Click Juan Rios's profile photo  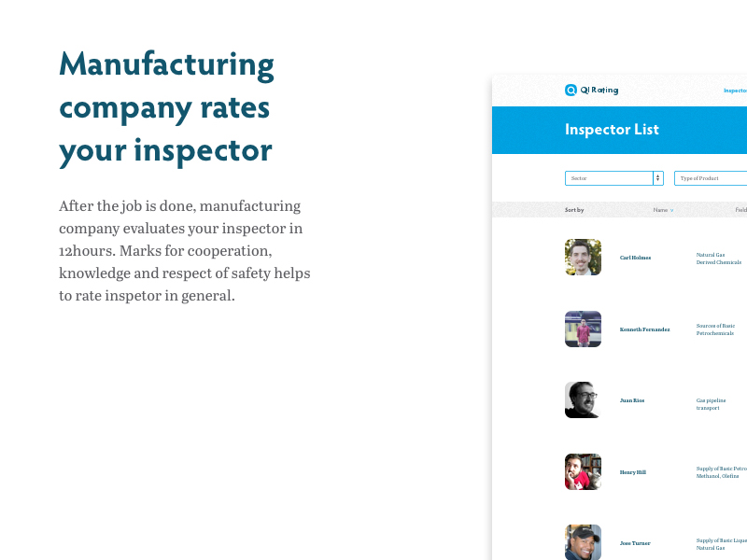point(583,399)
